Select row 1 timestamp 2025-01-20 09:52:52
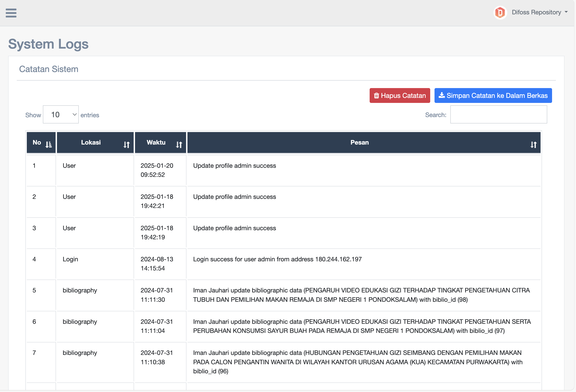This screenshot has height=392, width=576. tap(157, 170)
